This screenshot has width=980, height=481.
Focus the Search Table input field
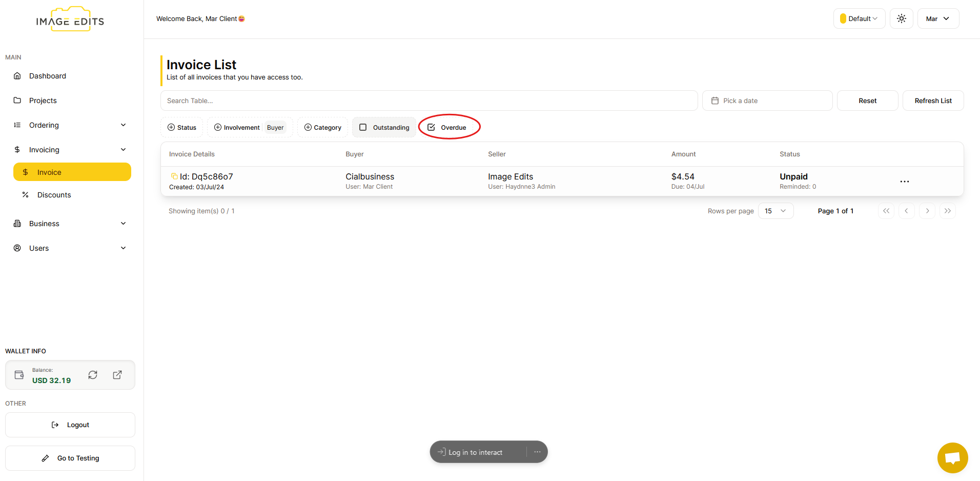pyautogui.click(x=428, y=101)
